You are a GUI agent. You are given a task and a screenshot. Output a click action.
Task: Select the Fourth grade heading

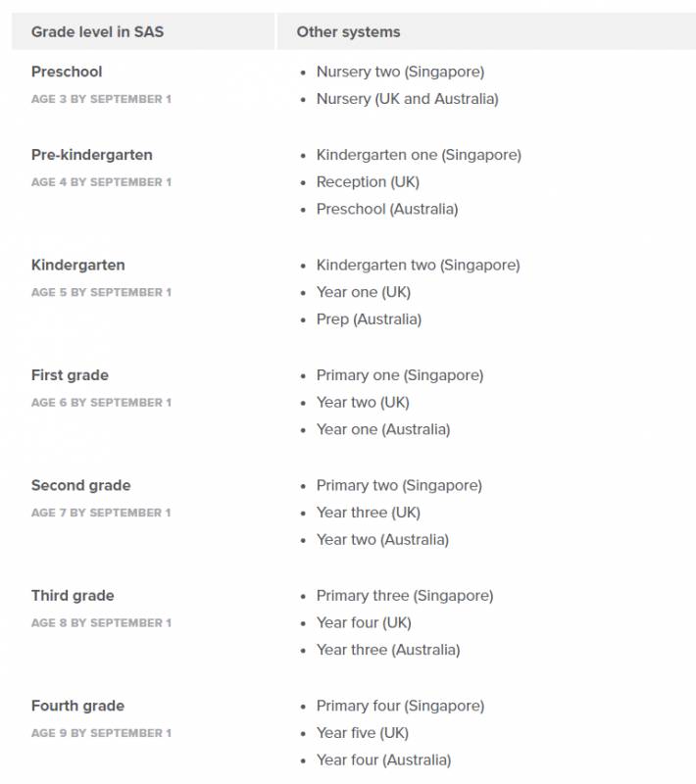tap(77, 706)
